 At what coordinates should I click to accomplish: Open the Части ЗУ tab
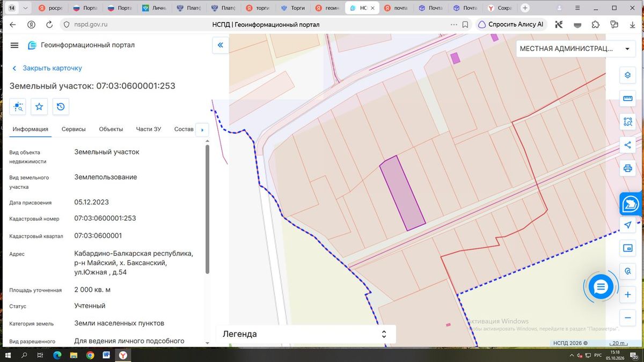click(x=149, y=129)
